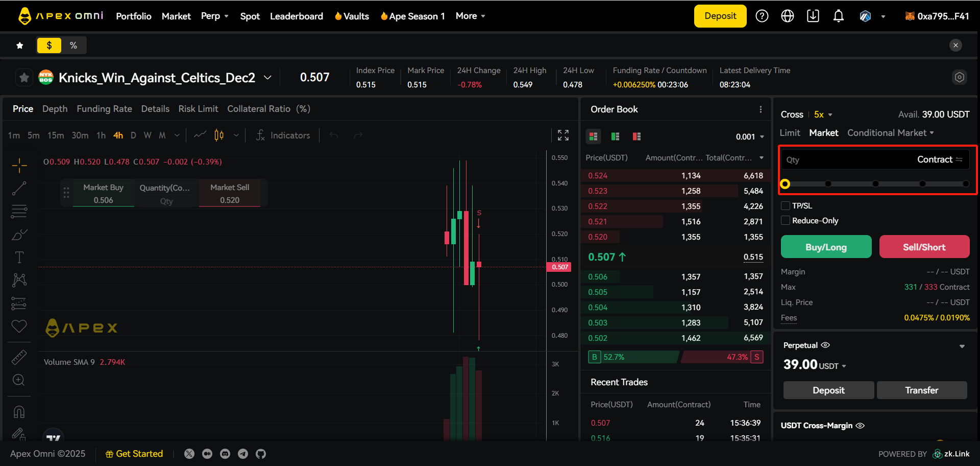
Task: Switch to the Funding Rate tab
Action: (104, 109)
